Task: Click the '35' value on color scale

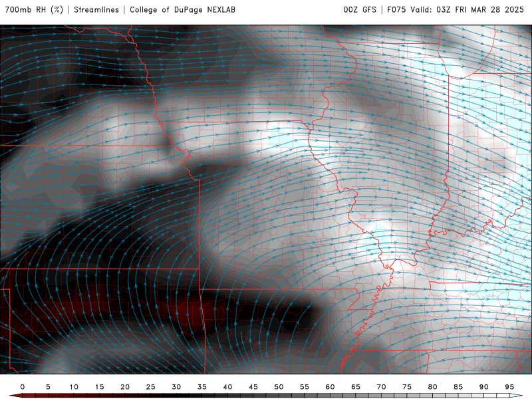Action: click(202, 387)
